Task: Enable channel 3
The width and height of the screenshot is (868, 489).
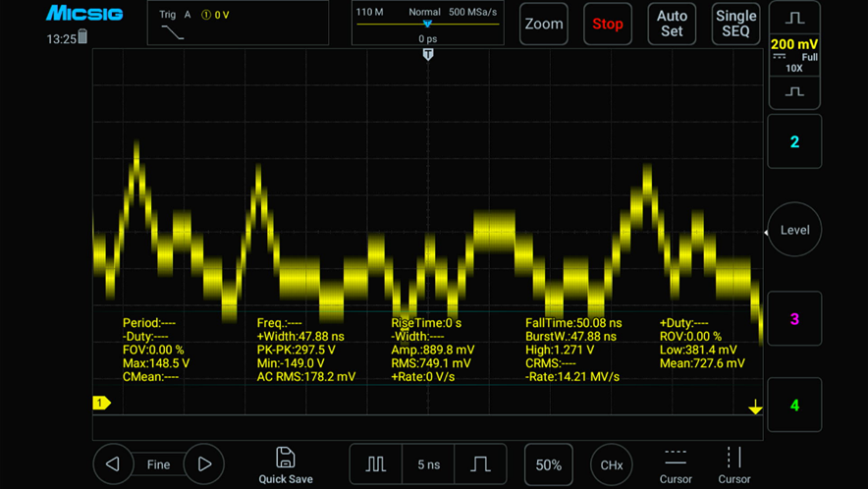Action: point(794,319)
